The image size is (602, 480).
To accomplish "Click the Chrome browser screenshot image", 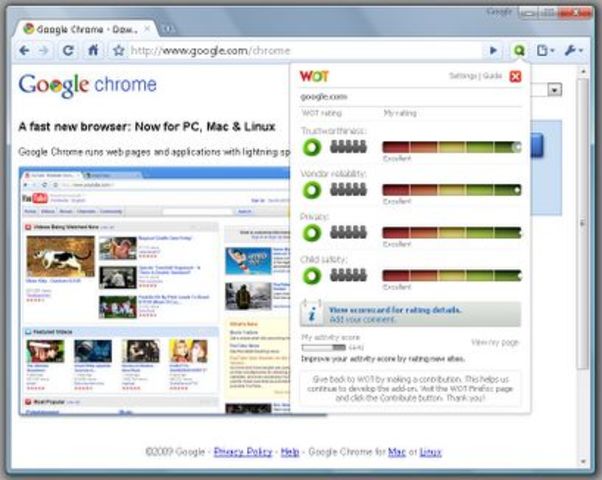I will [154, 291].
